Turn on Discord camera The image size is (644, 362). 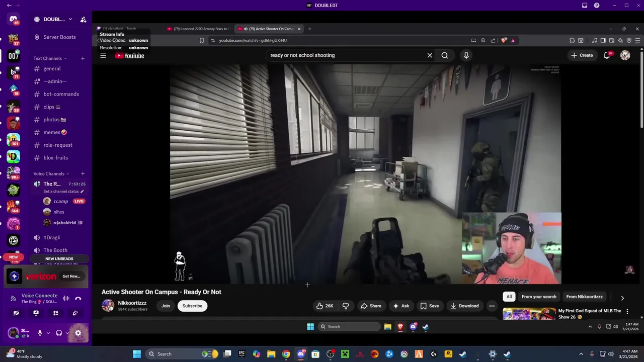[x=16, y=313]
